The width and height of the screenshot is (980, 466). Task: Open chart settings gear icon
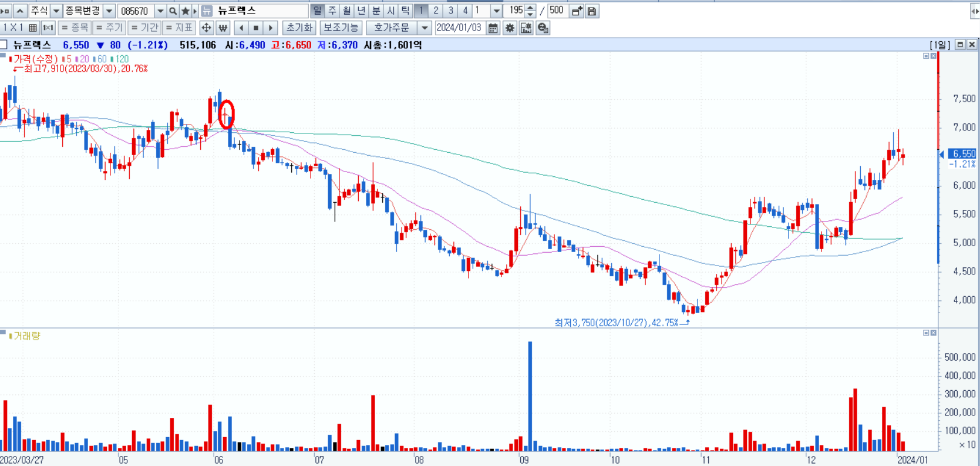(510, 28)
